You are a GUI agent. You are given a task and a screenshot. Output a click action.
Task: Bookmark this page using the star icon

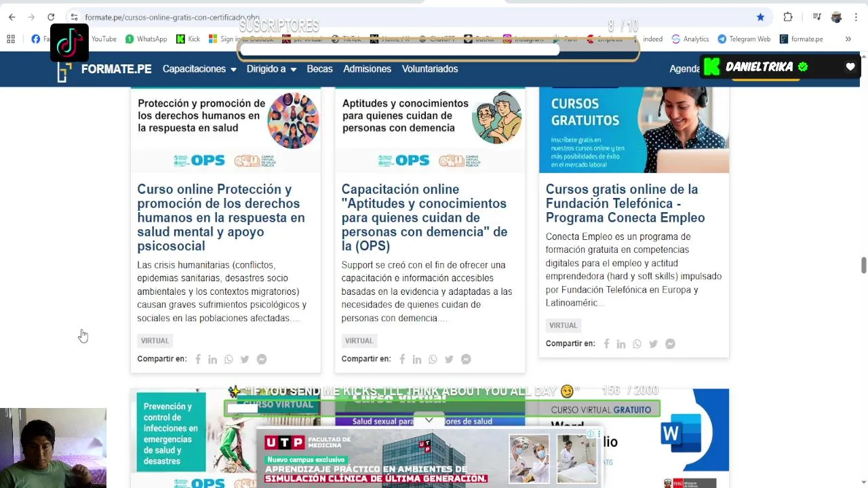(760, 17)
